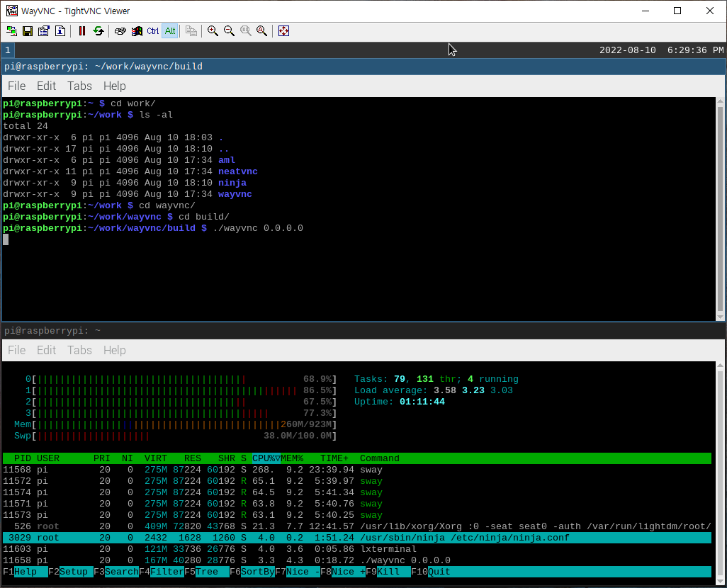Click the upper terminal vertical scrollbar
Screen dimensions: 727x588
coord(720,209)
